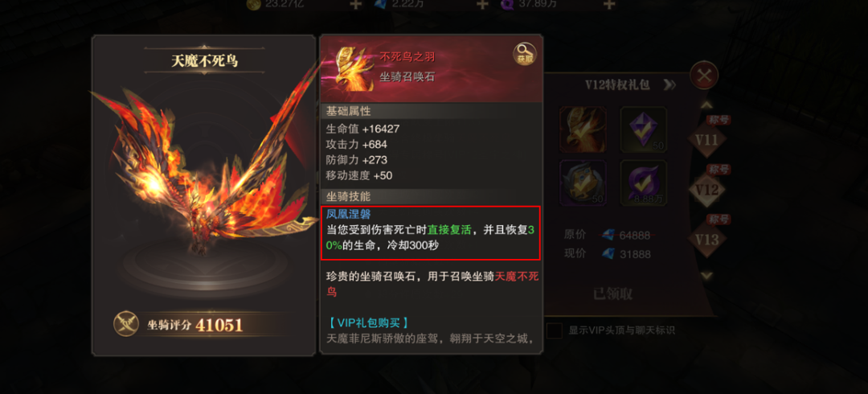
Task: Click down arrow below VIP level list
Action: 707,276
